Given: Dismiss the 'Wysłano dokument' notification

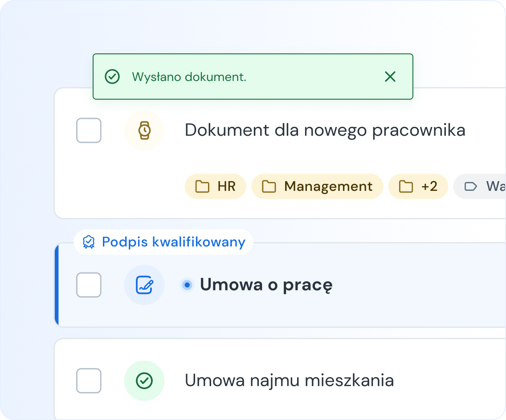Looking at the screenshot, I should coord(390,77).
